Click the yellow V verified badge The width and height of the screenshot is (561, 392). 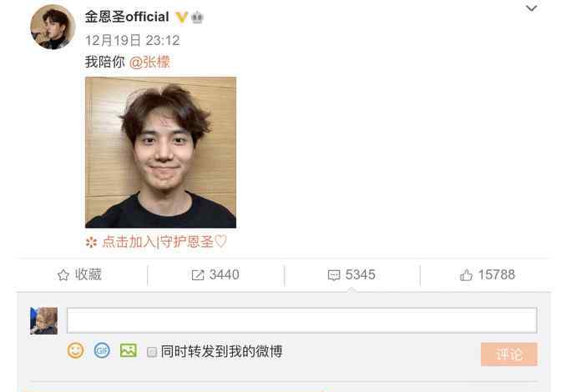[181, 17]
